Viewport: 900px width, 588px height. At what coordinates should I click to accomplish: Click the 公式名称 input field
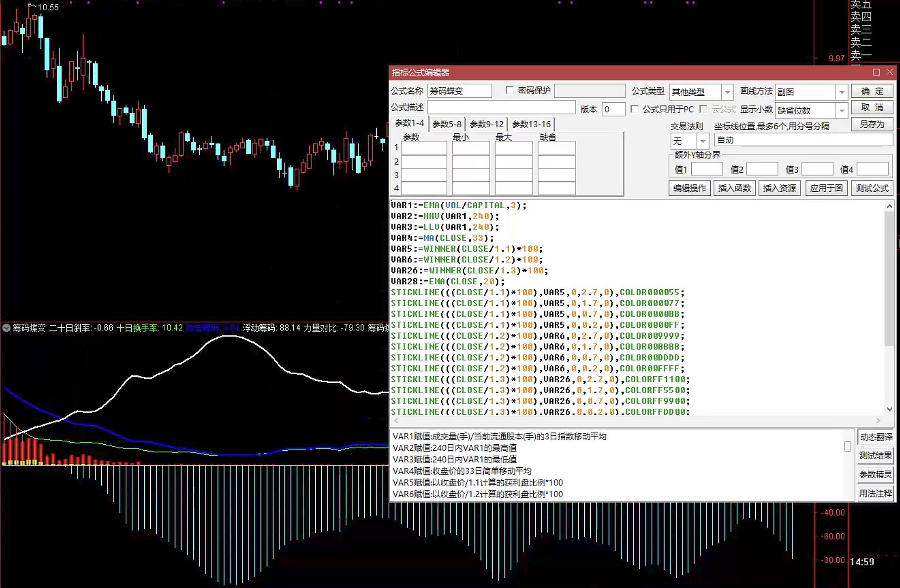(460, 91)
